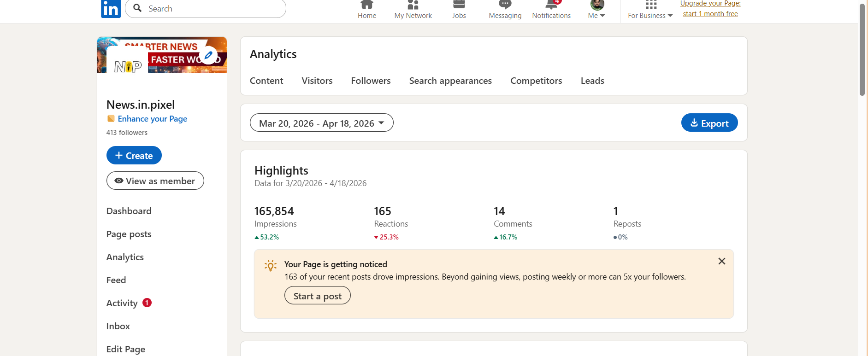Viewport: 868px width, 356px height.
Task: Click the 53.2% impressions change indicator
Action: [x=267, y=237]
